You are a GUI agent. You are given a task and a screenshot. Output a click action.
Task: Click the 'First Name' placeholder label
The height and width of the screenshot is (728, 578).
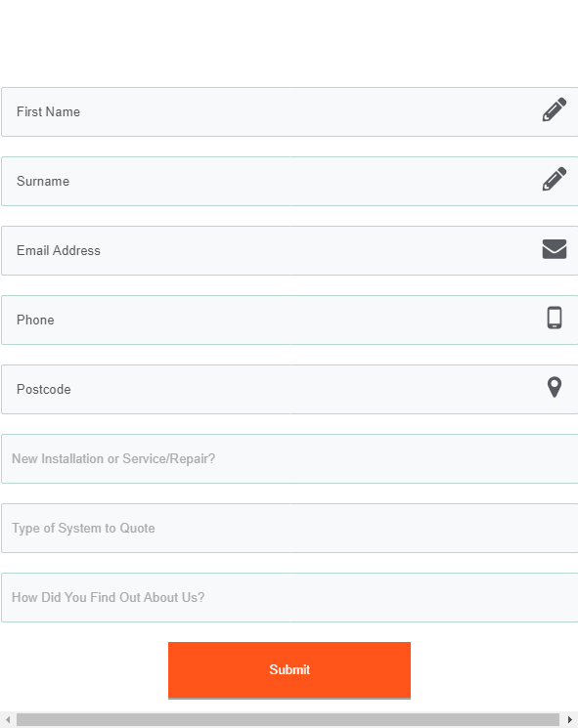tap(48, 112)
